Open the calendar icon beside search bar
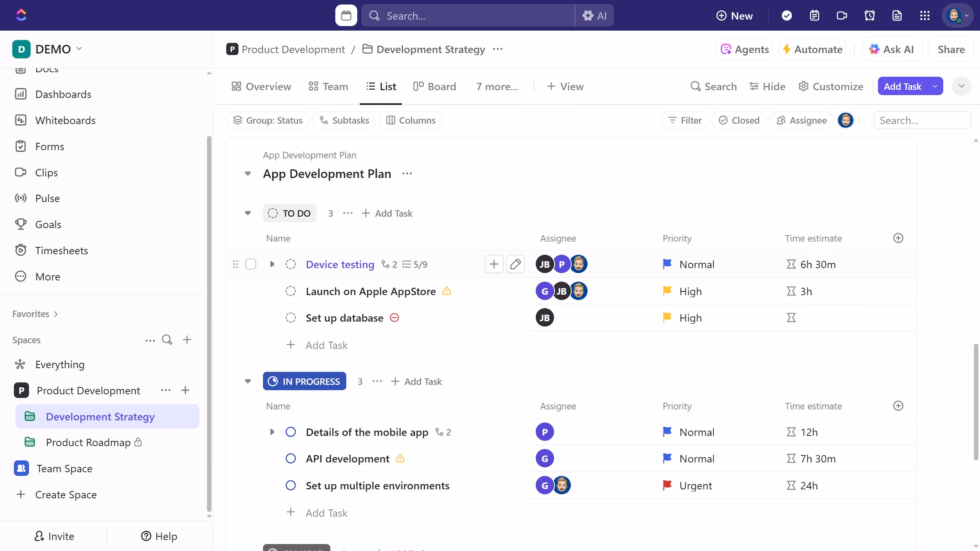Viewport: 980px width, 551px height. [346, 16]
